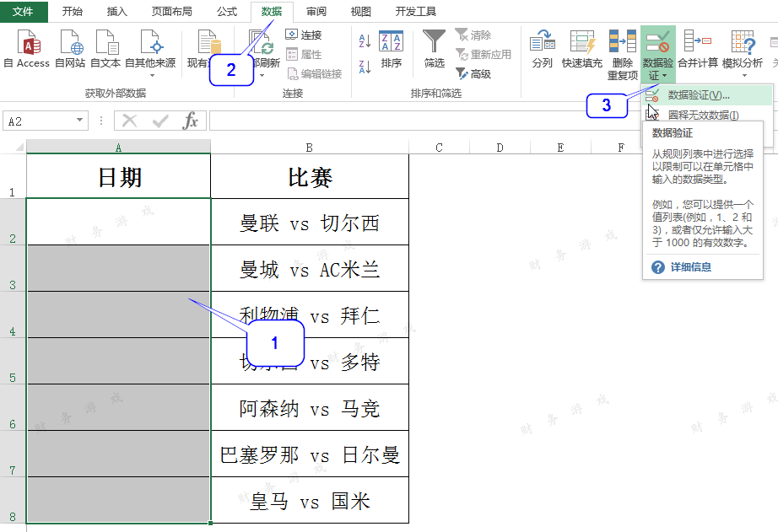Click cell 皇马 vs 国米

click(310, 500)
